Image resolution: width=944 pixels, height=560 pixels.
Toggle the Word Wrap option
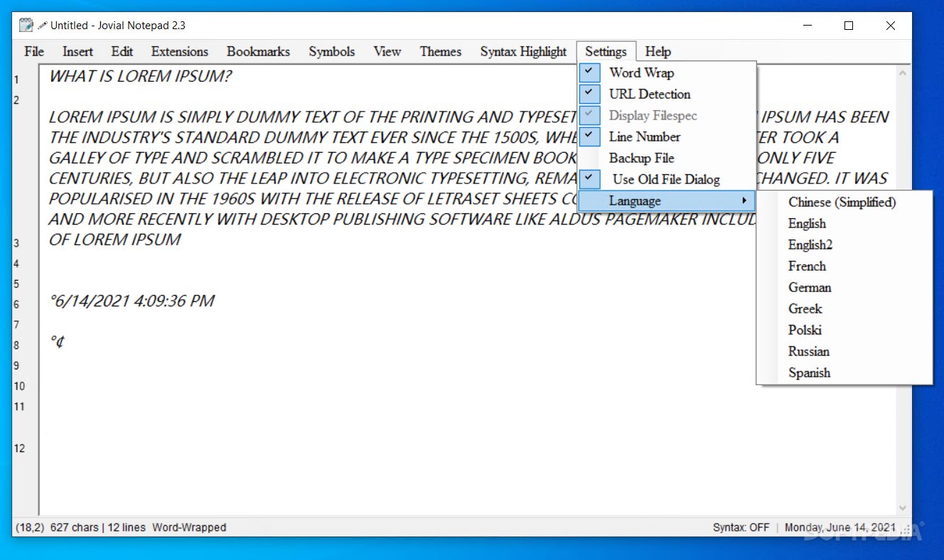point(667,72)
